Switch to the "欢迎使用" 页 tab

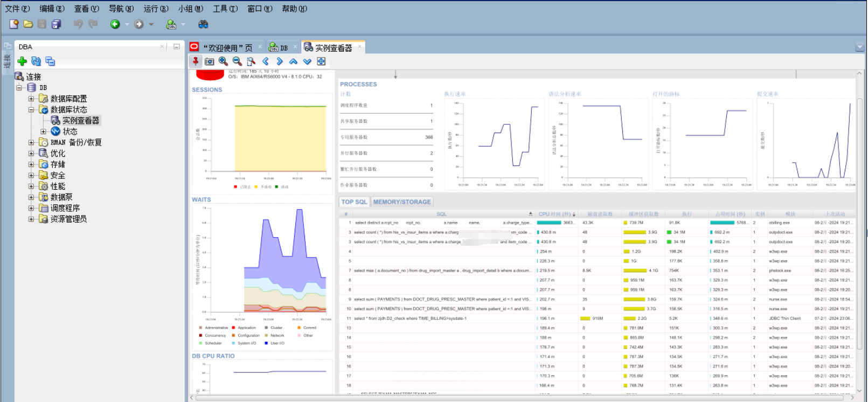coord(227,47)
